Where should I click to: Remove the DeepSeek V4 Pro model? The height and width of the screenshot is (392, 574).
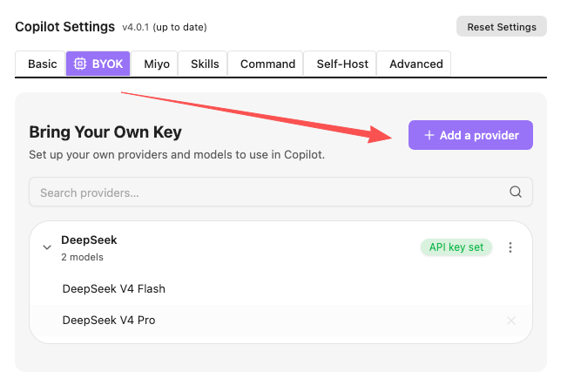click(511, 321)
